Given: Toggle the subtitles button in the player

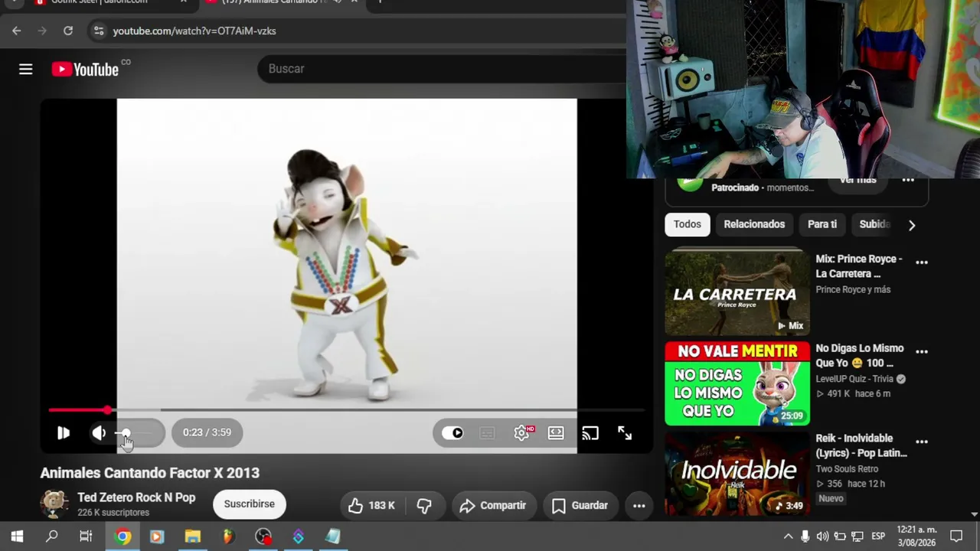Looking at the screenshot, I should coord(487,433).
